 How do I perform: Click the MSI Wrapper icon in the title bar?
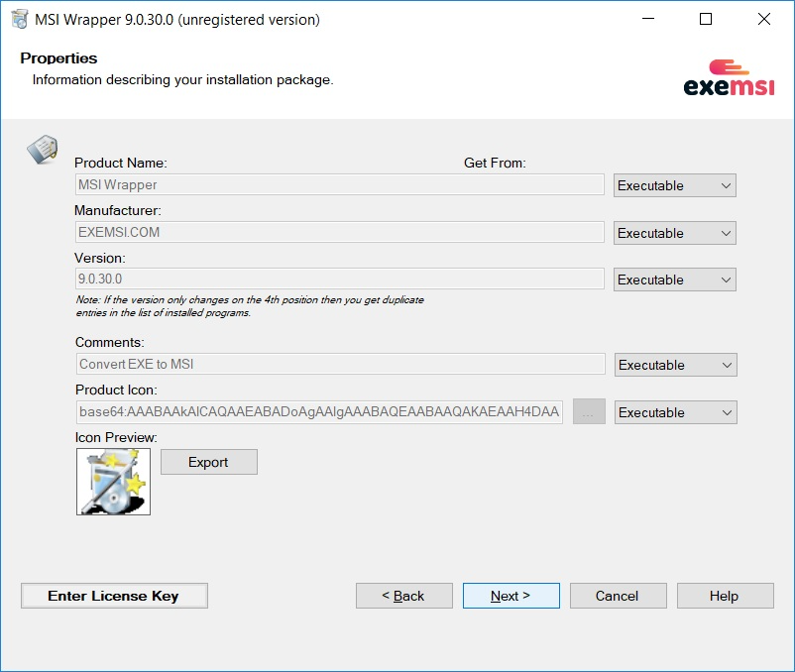[x=18, y=18]
